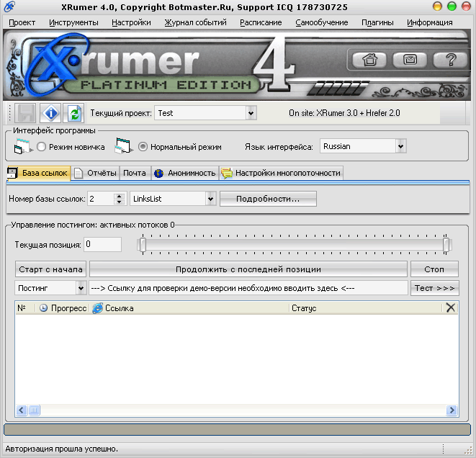Click Продолжить с последней позиции button
The height and width of the screenshot is (458, 476).
pos(248,269)
